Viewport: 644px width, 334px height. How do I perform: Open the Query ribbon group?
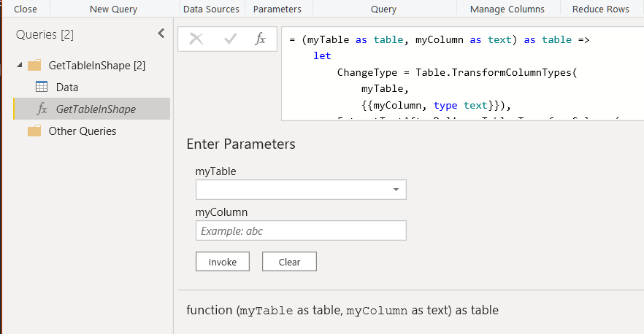[x=383, y=9]
